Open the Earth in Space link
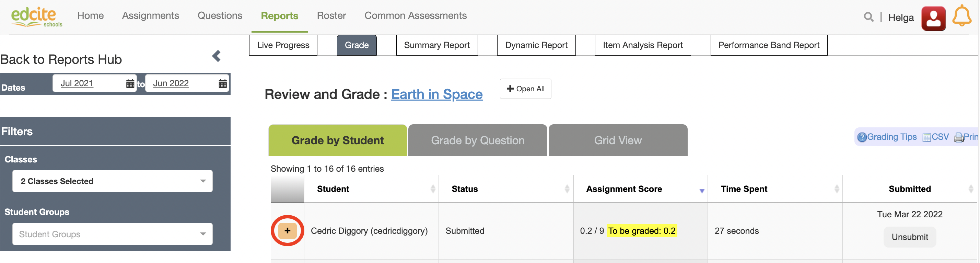The height and width of the screenshot is (263, 980). [x=437, y=94]
